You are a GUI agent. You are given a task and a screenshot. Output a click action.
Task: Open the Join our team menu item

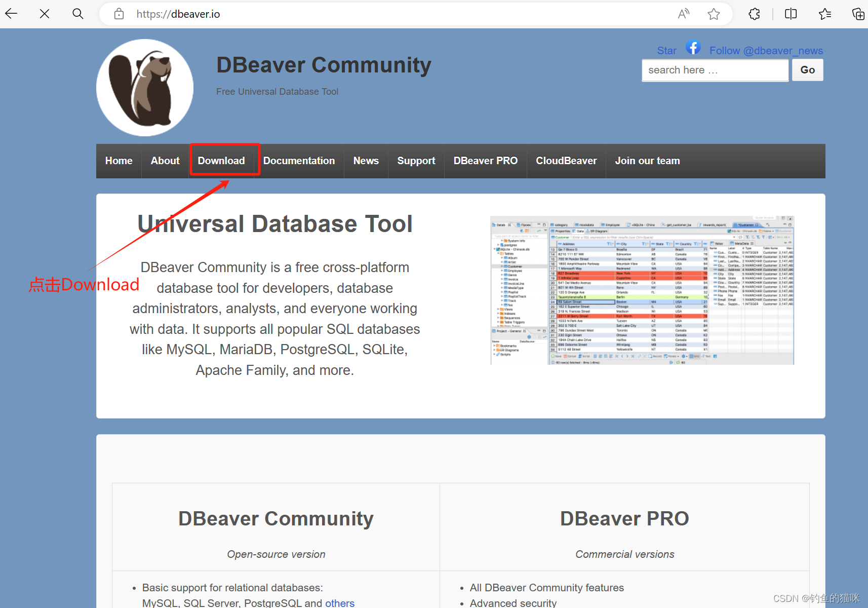click(648, 161)
